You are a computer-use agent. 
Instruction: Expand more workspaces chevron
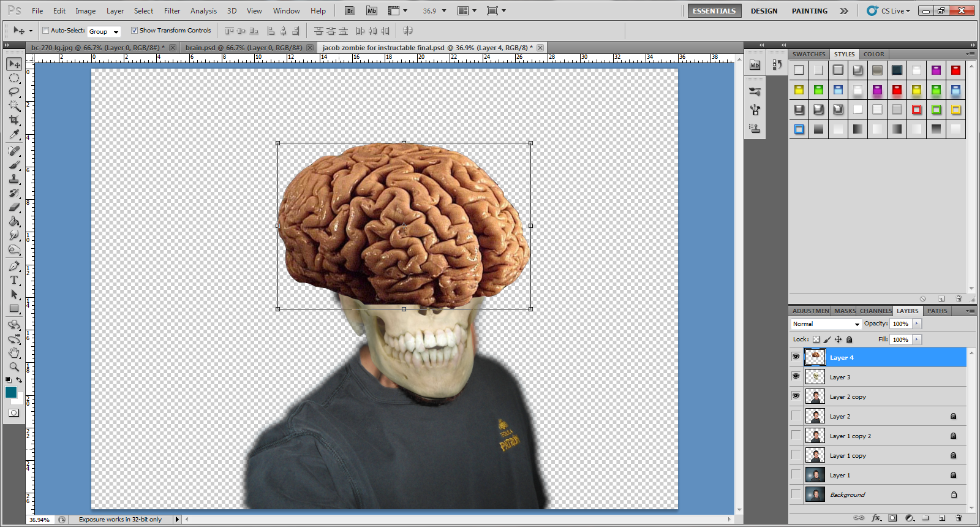click(844, 10)
